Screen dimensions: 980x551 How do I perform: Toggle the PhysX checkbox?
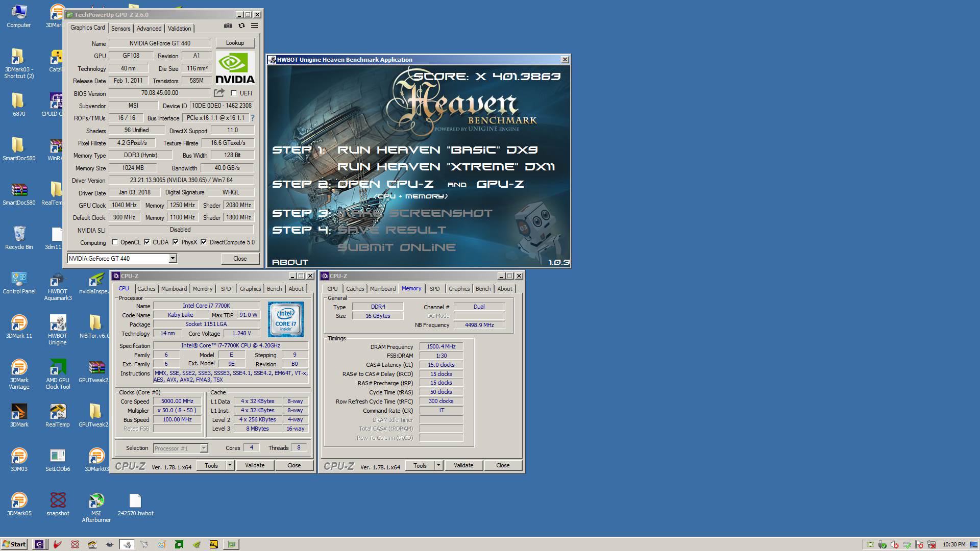(x=176, y=242)
